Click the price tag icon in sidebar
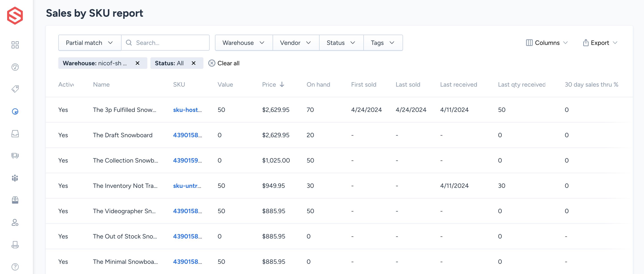The image size is (644, 274). [15, 89]
